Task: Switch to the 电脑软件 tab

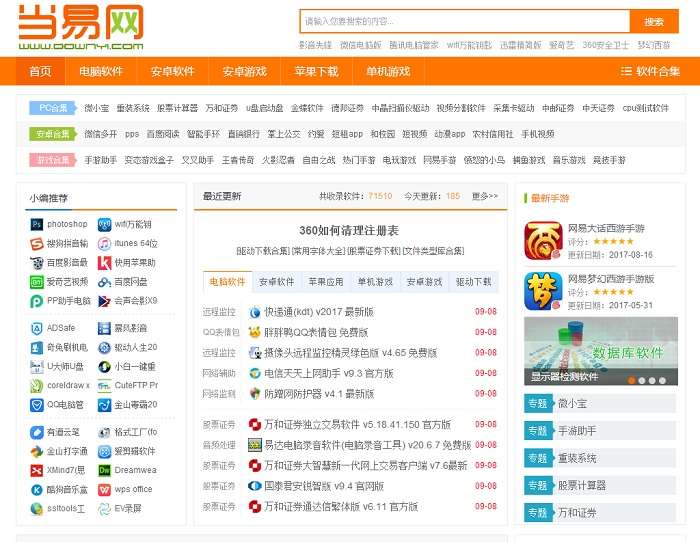Action: pos(228,282)
